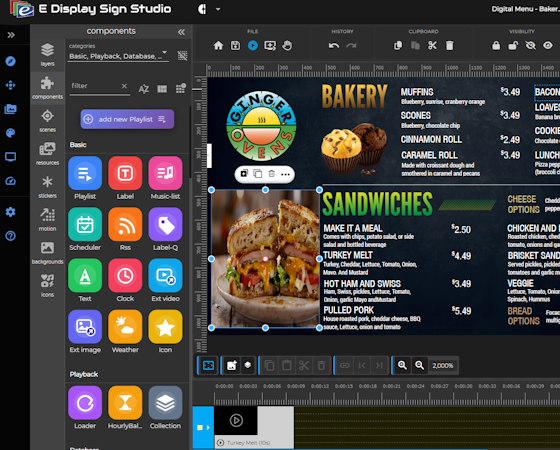560x450 pixels.
Task: Expand the left navigation sidebar
Action: 11,35
